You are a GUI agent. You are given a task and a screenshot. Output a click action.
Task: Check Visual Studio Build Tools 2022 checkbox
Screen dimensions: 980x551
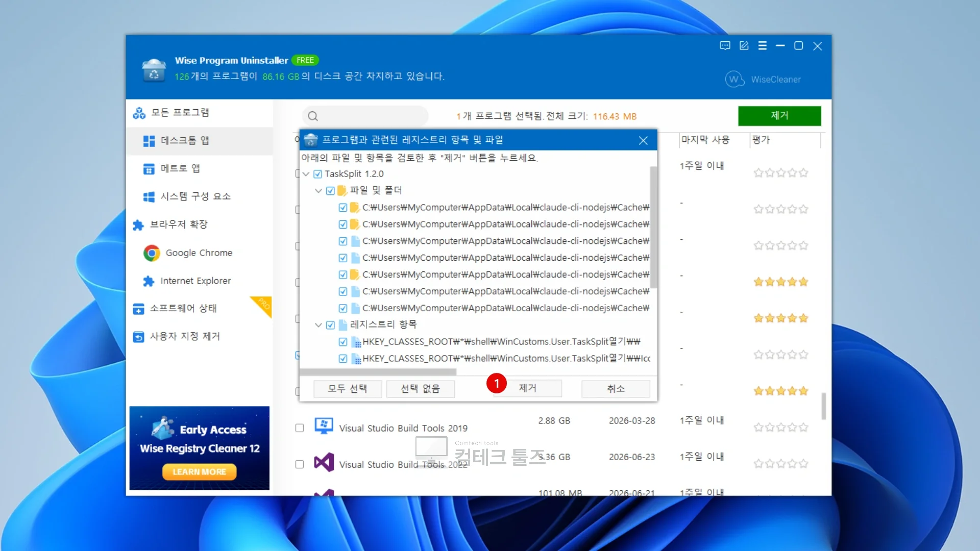pyautogui.click(x=300, y=464)
